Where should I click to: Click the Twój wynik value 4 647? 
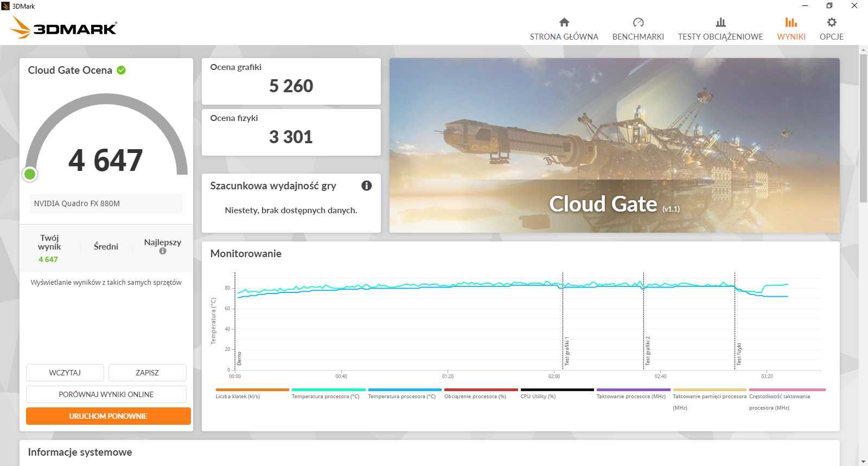pos(48,259)
